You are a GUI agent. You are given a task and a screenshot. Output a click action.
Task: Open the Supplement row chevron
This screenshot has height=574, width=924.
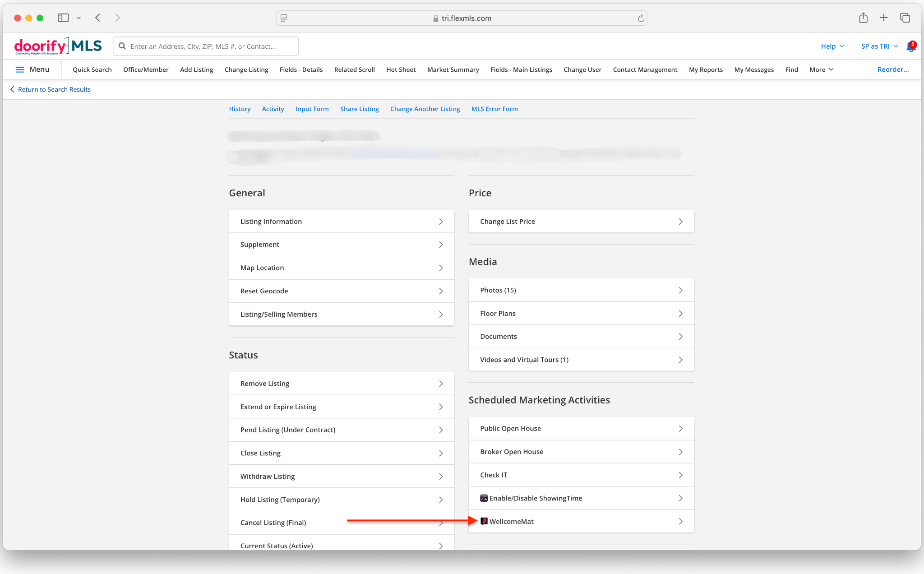point(441,245)
